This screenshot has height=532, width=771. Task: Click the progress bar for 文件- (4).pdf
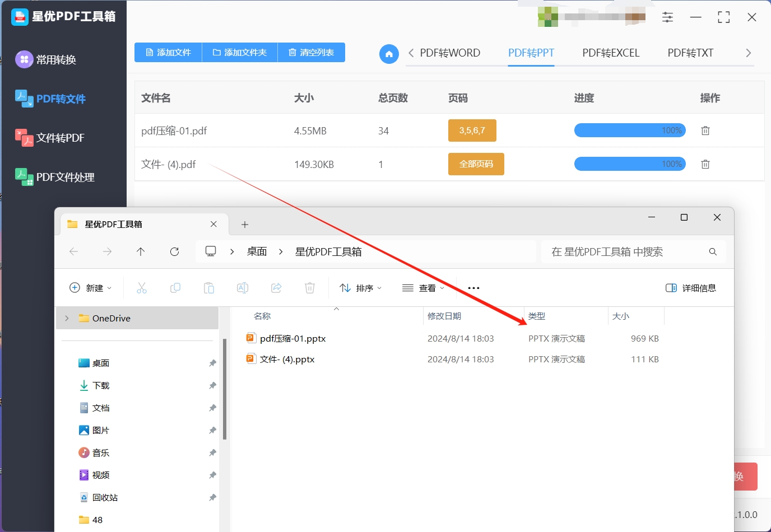point(630,164)
